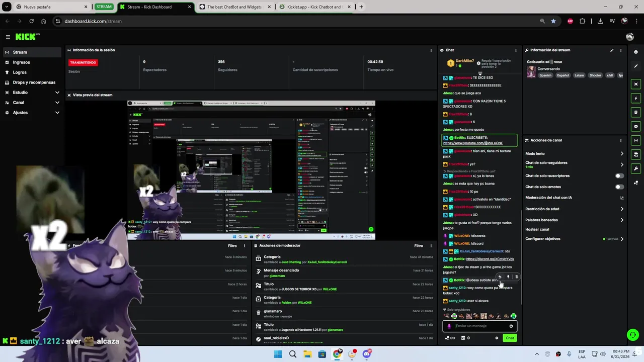This screenshot has height=362, width=644.
Task: Switch to the Nueva pestaña browser tab
Action: point(51,7)
